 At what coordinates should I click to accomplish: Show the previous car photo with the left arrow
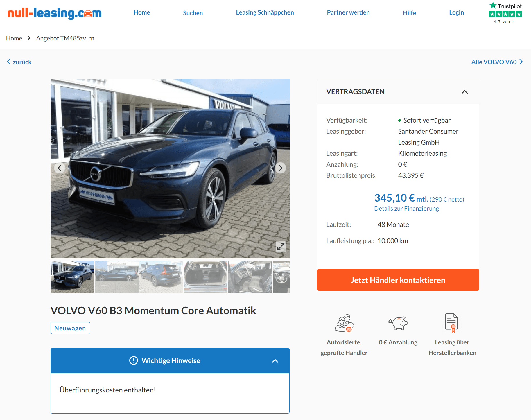click(60, 168)
